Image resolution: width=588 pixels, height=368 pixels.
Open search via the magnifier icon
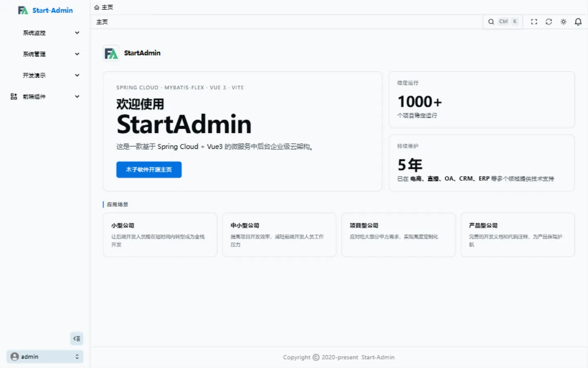pos(491,22)
